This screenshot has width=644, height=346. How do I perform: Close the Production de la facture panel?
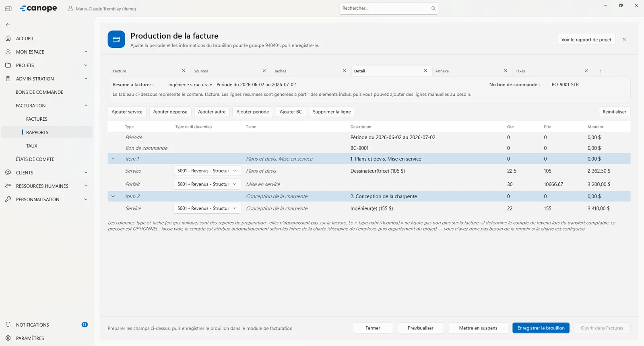tap(624, 39)
